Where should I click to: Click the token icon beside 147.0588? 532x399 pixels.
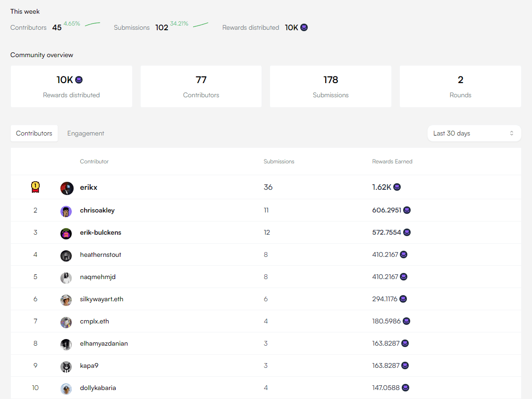coord(405,388)
